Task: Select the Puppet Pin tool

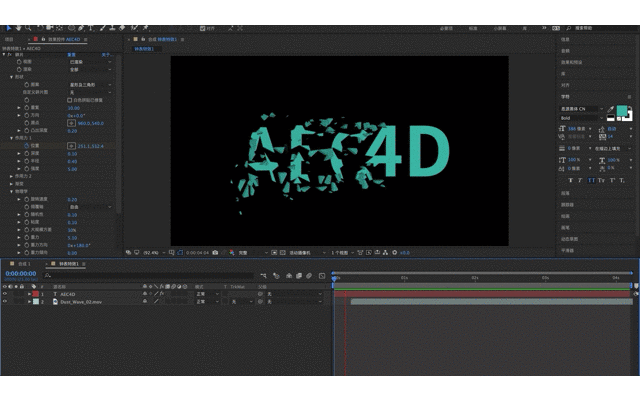Action: coord(146,28)
